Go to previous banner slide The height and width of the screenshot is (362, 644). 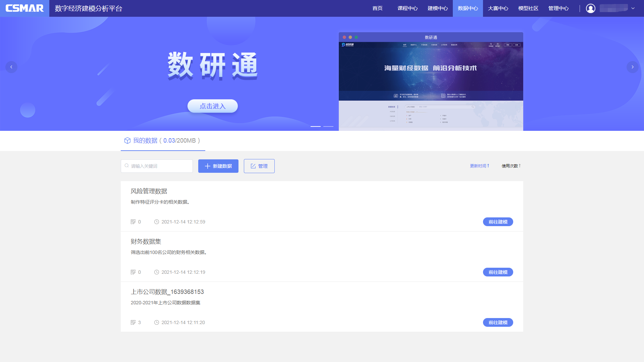pos(11,67)
